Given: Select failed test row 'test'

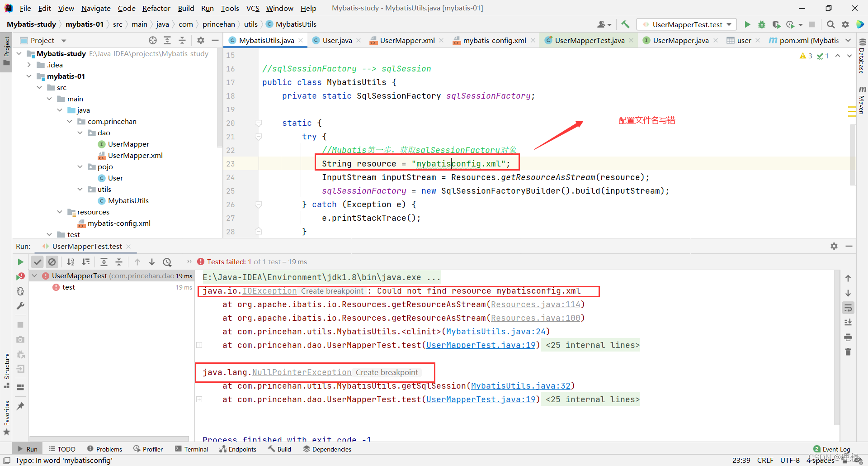Looking at the screenshot, I should click(x=69, y=287).
